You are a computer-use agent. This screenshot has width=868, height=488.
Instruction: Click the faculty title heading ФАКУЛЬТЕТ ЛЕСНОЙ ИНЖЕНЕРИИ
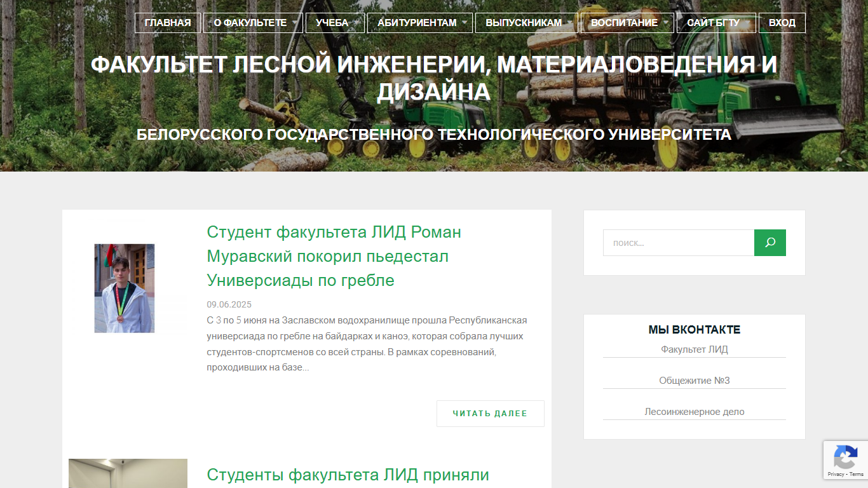434,78
